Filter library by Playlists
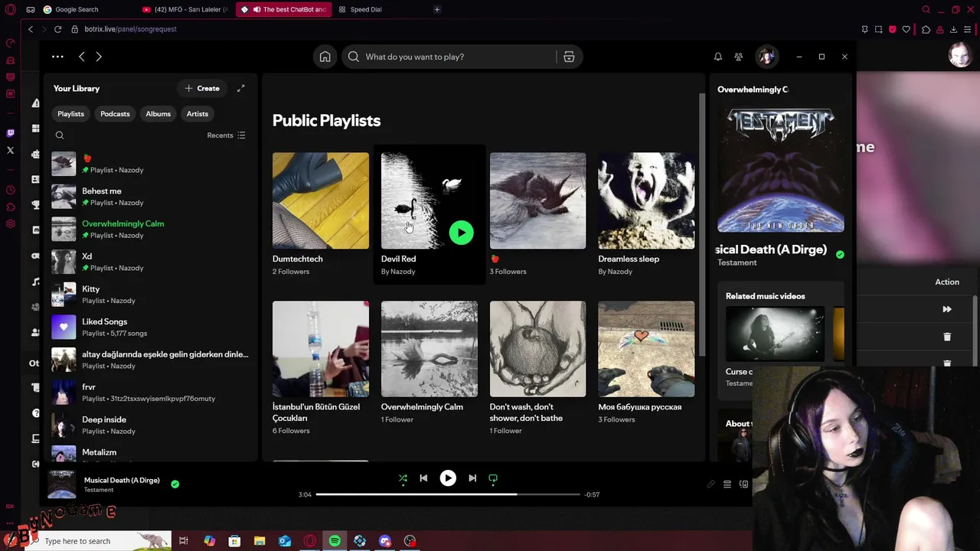Viewport: 980px width, 551px height. 70,114
